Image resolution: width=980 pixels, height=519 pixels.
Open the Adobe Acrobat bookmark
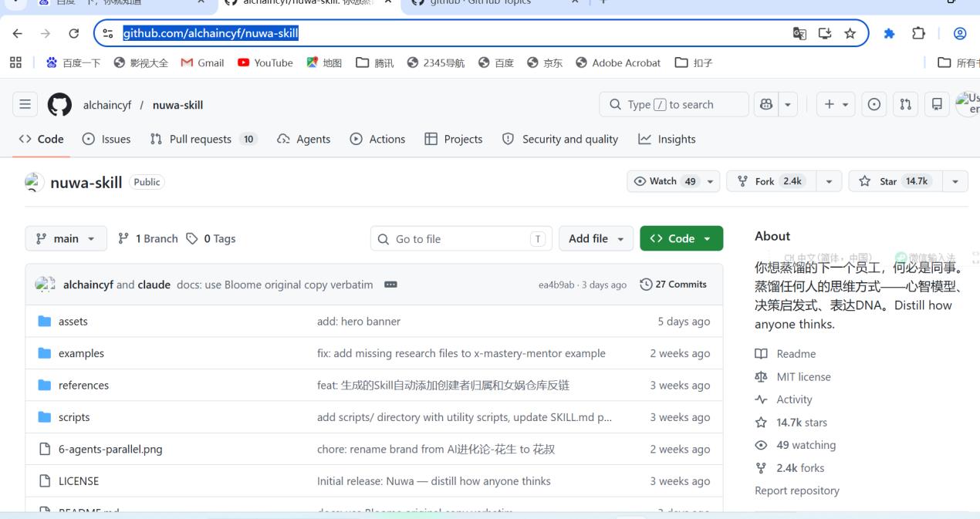point(618,63)
